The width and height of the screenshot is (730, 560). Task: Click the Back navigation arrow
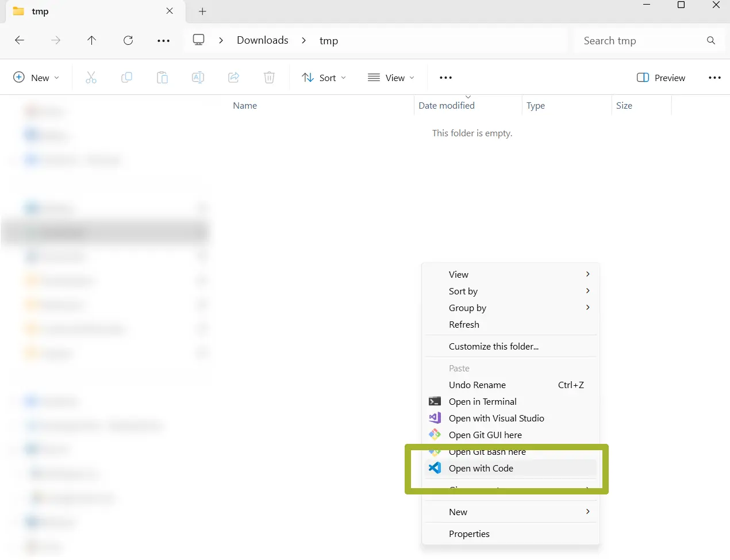point(20,40)
